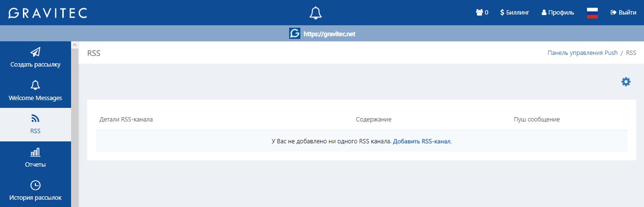Open RSS settings gear icon
This screenshot has width=644, height=207.
(626, 82)
